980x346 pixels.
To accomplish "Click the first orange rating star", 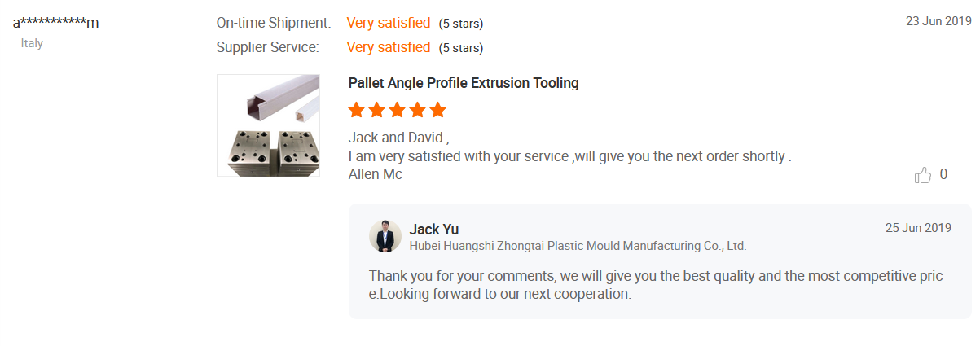I will click(357, 110).
